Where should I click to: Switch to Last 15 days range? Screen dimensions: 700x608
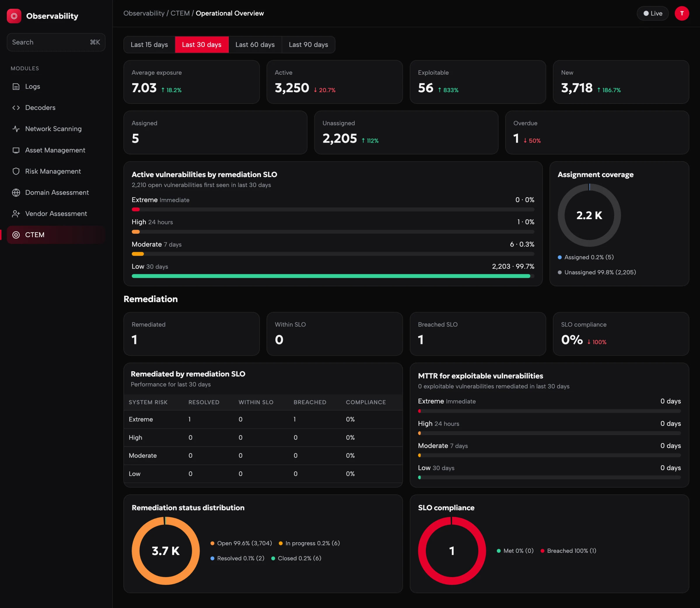(x=149, y=45)
